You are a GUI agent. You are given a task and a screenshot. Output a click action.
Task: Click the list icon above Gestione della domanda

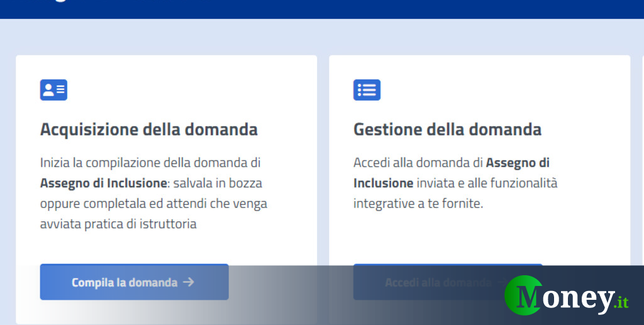click(x=367, y=89)
